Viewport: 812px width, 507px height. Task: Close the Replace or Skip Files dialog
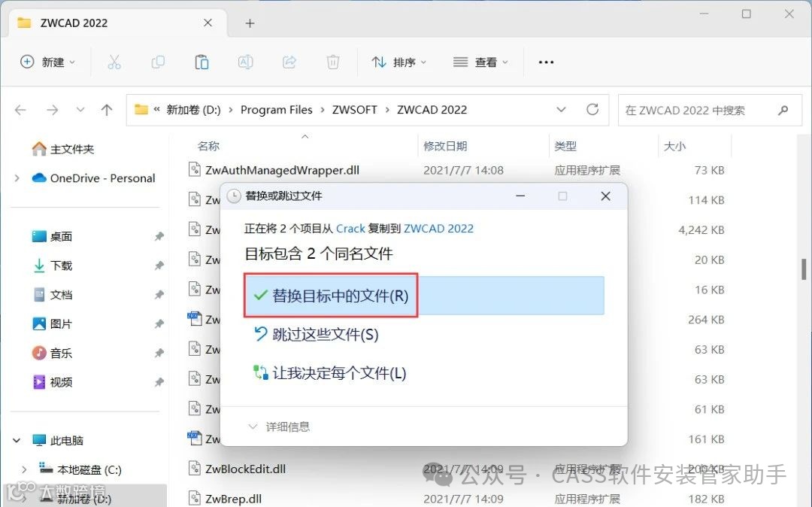point(605,196)
